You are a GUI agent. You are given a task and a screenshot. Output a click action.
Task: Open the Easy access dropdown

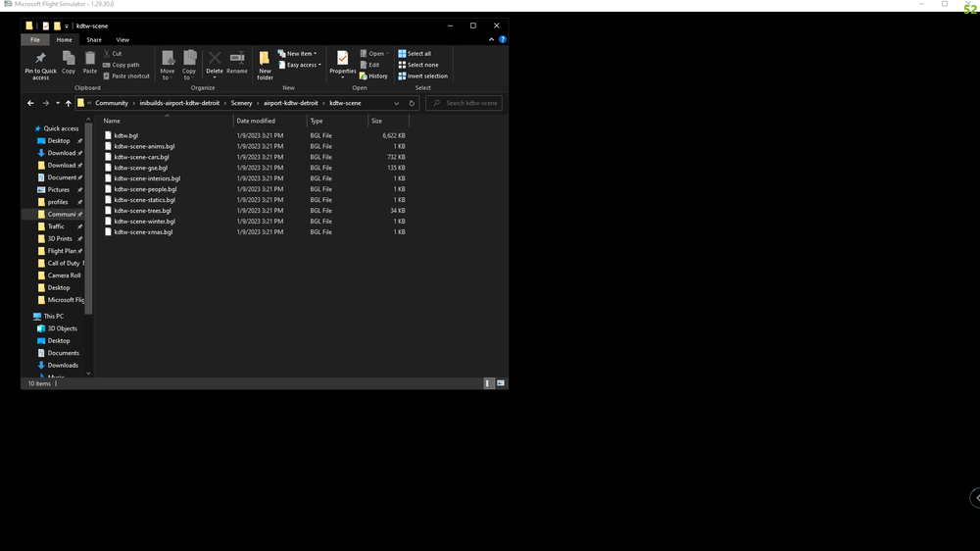pyautogui.click(x=300, y=65)
